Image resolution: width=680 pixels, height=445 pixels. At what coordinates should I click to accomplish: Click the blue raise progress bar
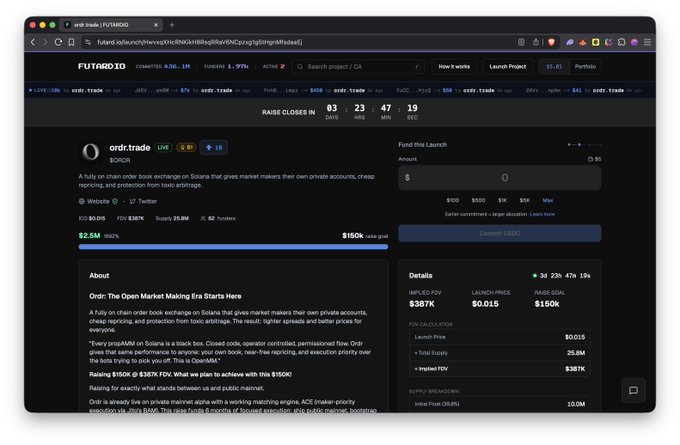pos(233,247)
